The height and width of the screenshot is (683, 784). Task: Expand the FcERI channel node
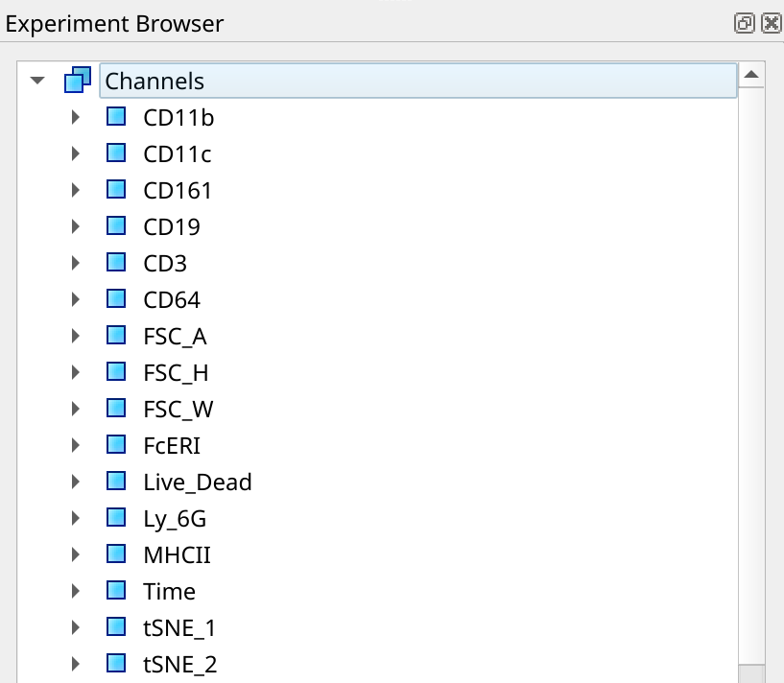(x=76, y=445)
